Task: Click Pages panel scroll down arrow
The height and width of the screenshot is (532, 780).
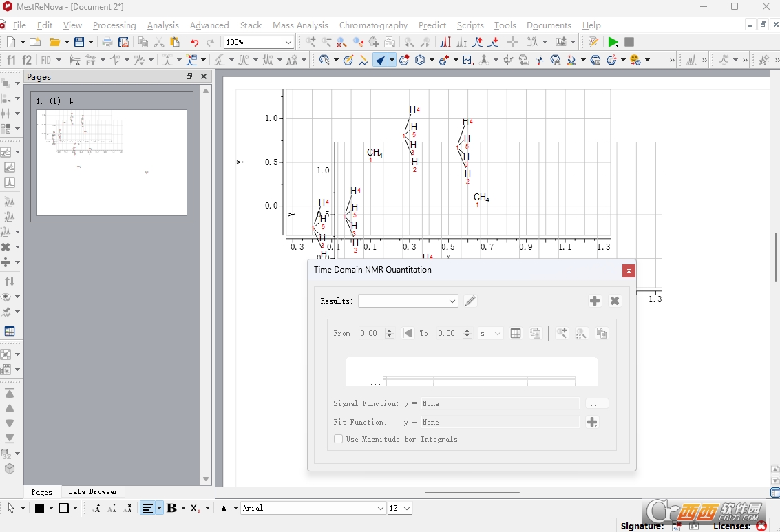Action: tap(205, 479)
